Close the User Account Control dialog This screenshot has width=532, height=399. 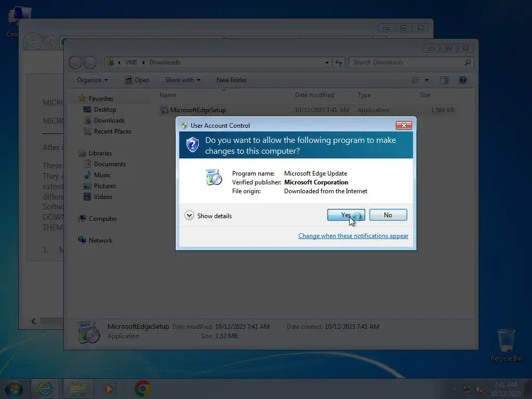[x=404, y=125]
